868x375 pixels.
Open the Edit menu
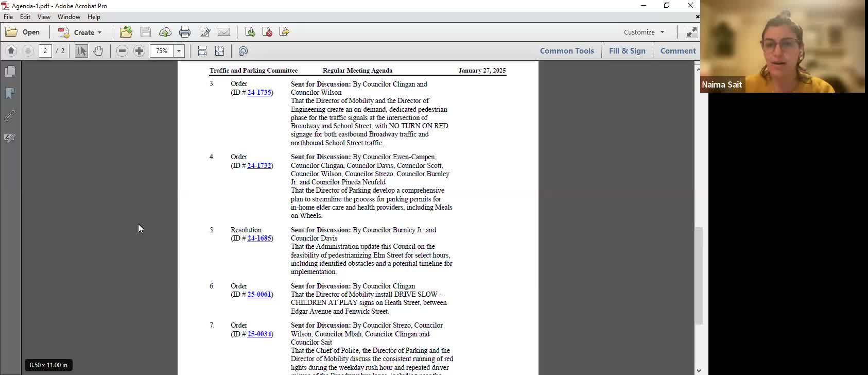[25, 17]
